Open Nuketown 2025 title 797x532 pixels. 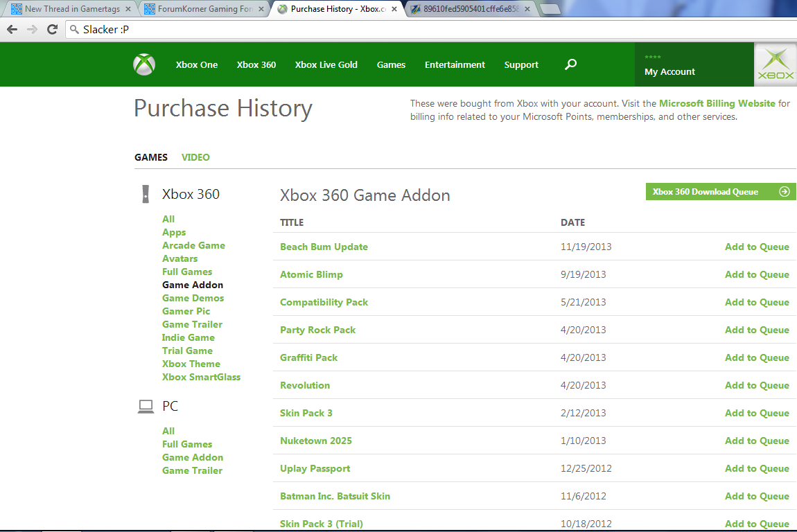(x=315, y=441)
